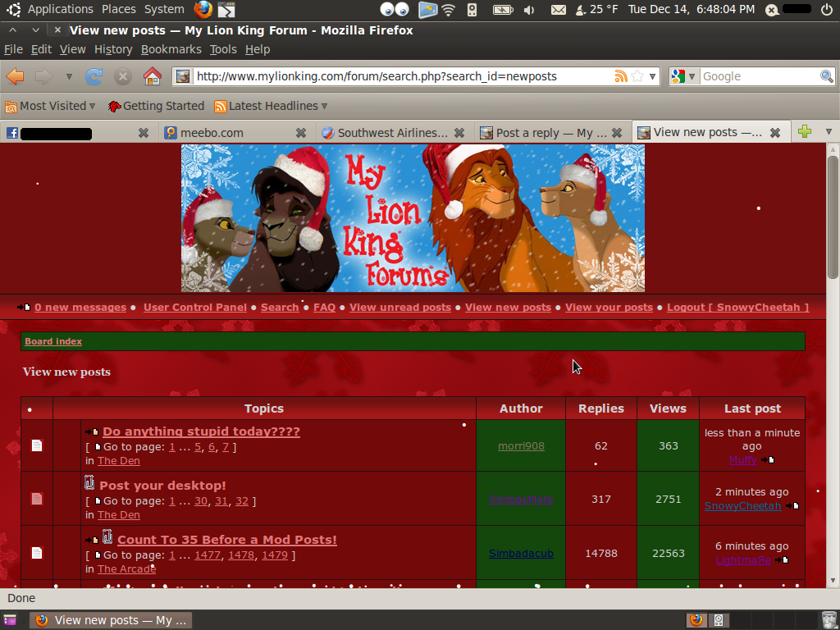
Task: Click the Board index link
Action: pos(53,341)
